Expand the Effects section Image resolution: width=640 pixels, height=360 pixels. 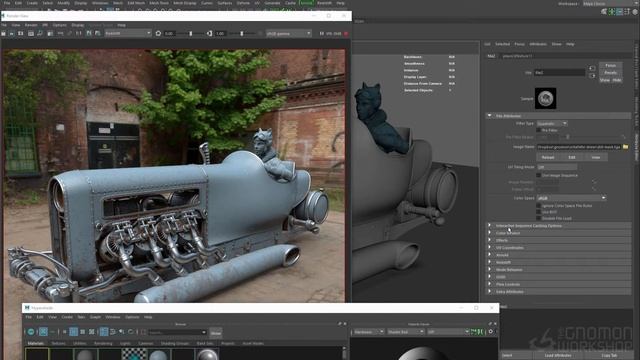489,240
